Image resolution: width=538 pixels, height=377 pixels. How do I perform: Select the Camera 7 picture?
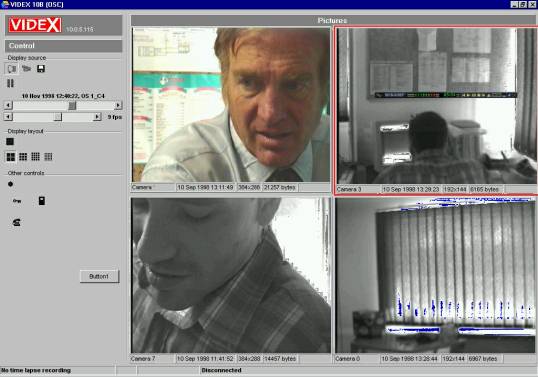[x=231, y=275]
